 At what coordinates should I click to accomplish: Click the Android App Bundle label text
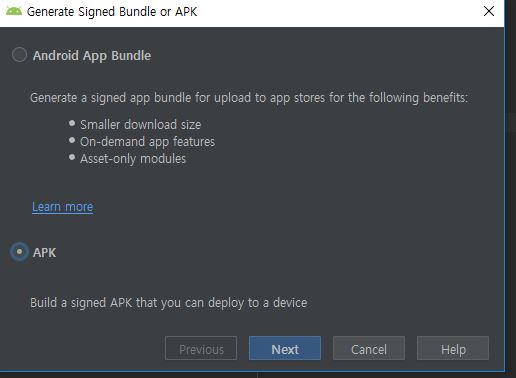pos(92,56)
